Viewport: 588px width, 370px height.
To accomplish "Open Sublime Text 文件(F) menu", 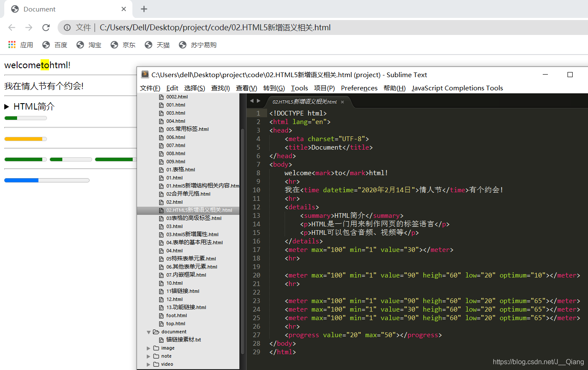I will pyautogui.click(x=150, y=88).
